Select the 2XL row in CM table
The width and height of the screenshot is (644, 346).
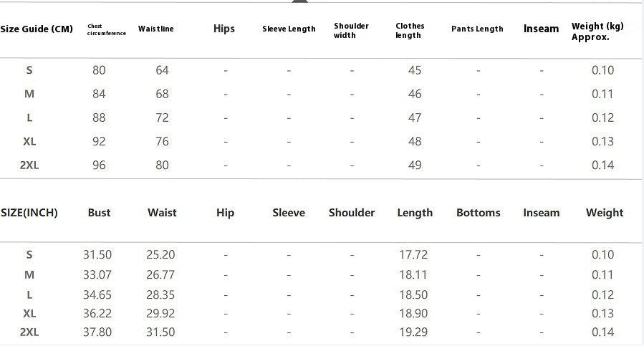(320, 165)
